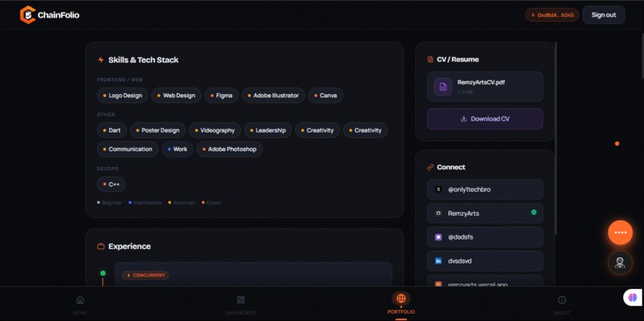Click the Communication skill chip

[127, 149]
